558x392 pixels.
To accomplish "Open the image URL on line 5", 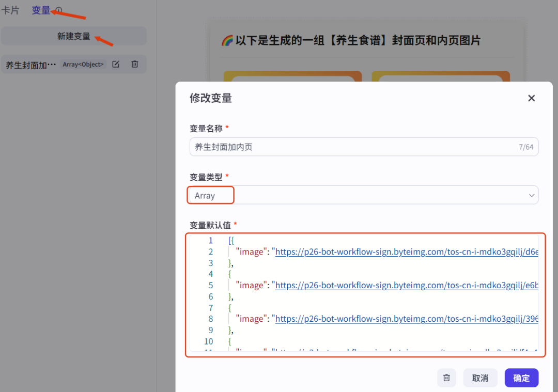I will coord(407,285).
